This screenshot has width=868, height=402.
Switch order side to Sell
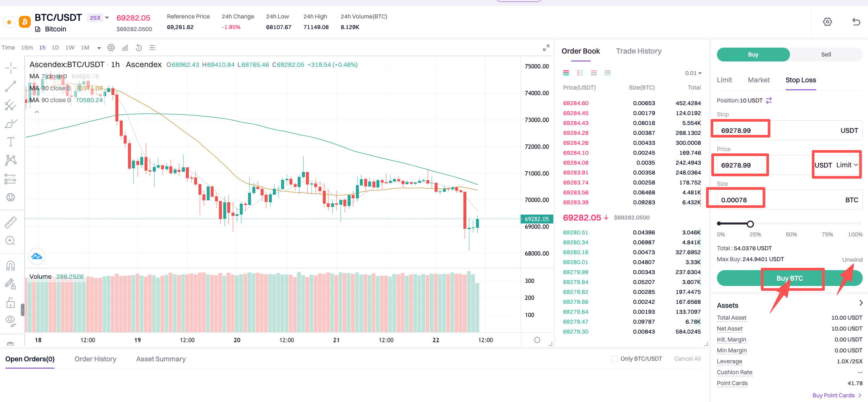826,55
